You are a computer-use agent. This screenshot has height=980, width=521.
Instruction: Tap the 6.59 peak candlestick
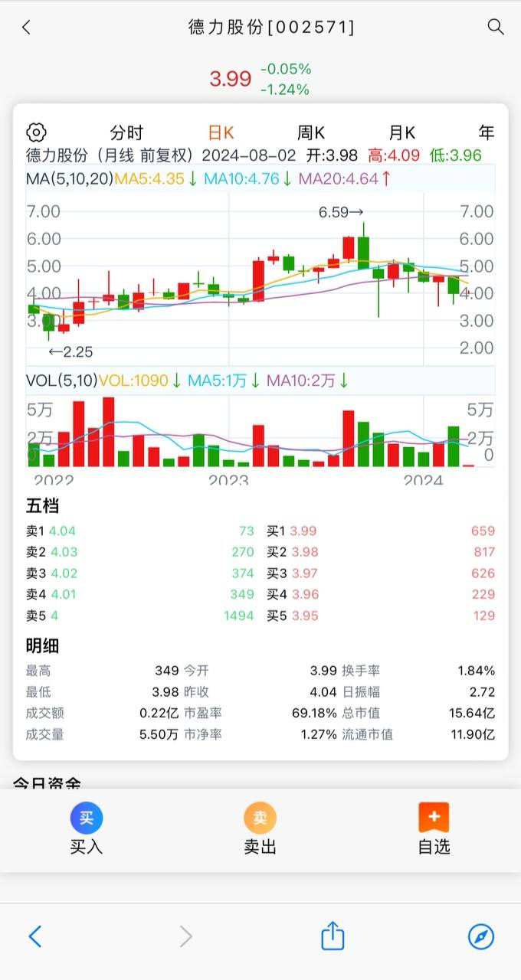click(x=363, y=247)
